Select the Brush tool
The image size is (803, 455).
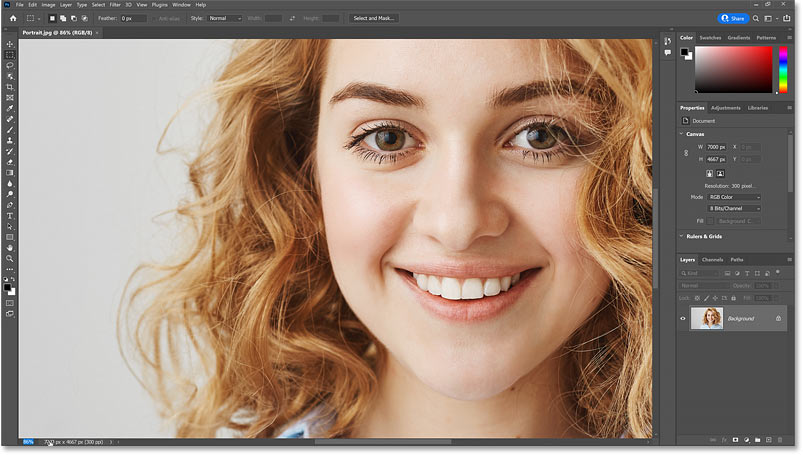[x=10, y=130]
